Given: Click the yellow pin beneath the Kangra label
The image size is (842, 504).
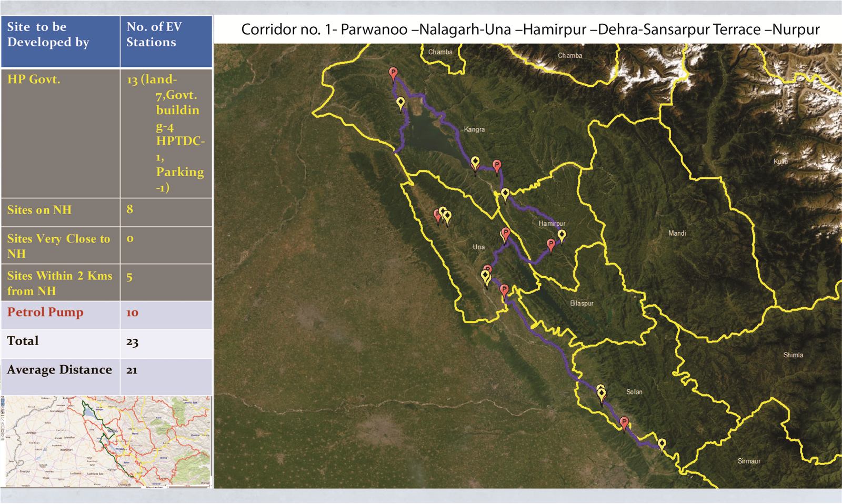Looking at the screenshot, I should pos(475,164).
